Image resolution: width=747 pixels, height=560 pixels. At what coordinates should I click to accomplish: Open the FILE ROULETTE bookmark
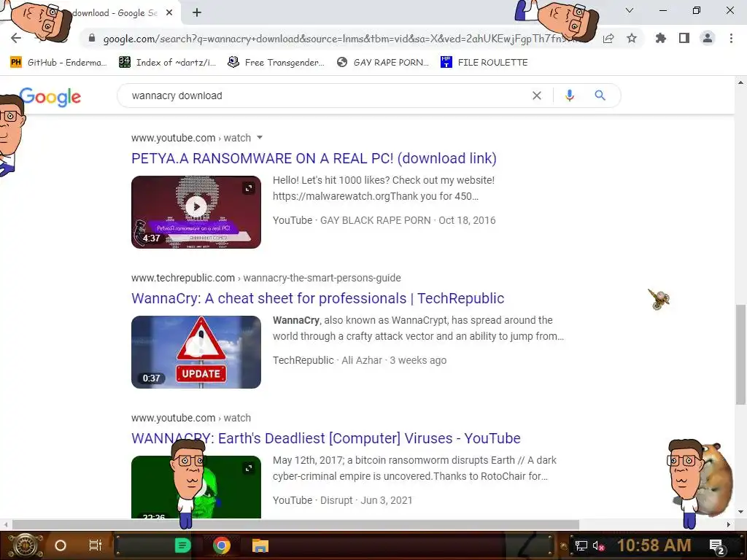tap(484, 63)
